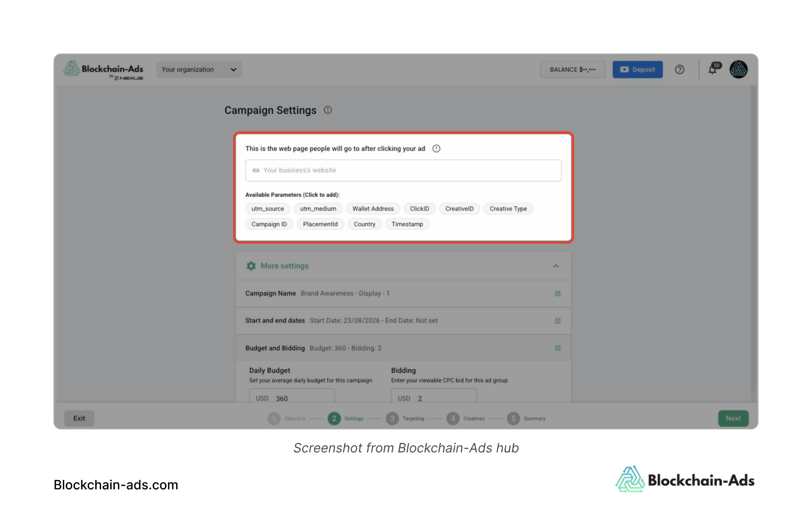Add the Campaign ID parameter
Screen dimensions: 812x531
(269, 224)
